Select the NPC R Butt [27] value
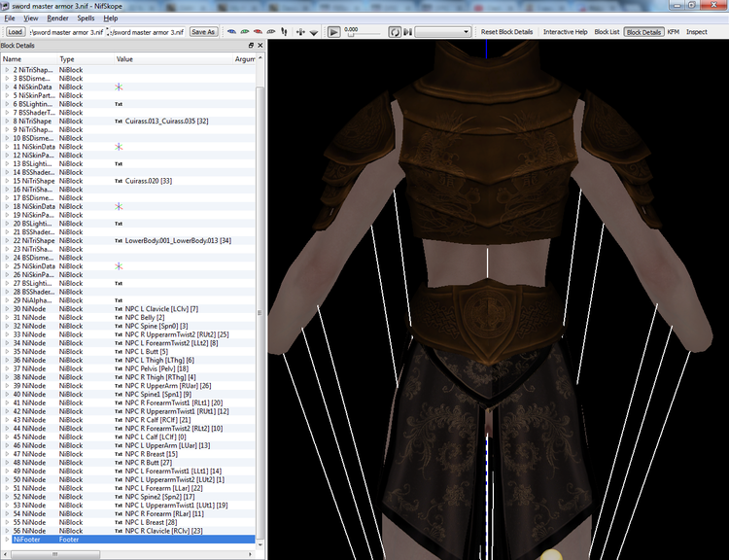The height and width of the screenshot is (560, 729). click(x=149, y=463)
